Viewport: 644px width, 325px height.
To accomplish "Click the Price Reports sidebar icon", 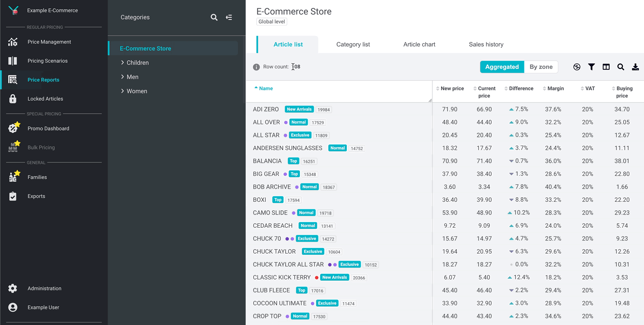I will pos(13,80).
